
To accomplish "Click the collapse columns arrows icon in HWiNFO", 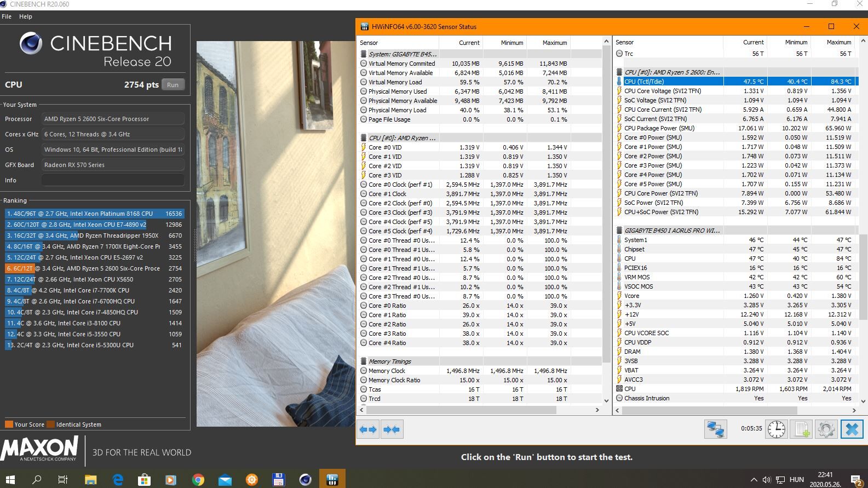I will [392, 429].
